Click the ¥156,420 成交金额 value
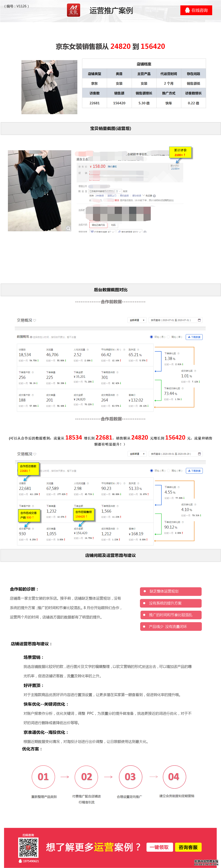Viewport: 221px width, 868px height. [81, 533]
